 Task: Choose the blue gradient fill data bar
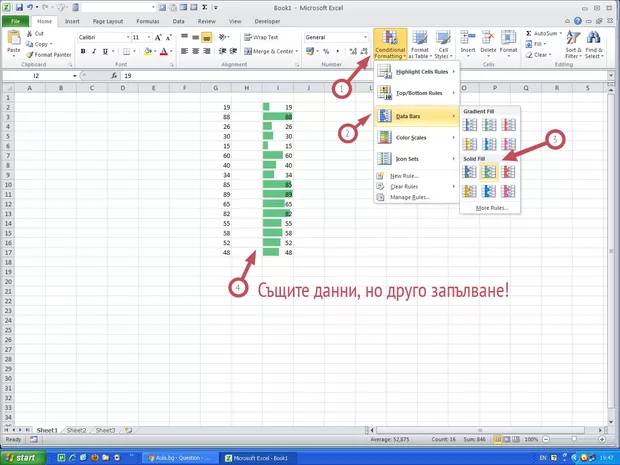[x=470, y=125]
